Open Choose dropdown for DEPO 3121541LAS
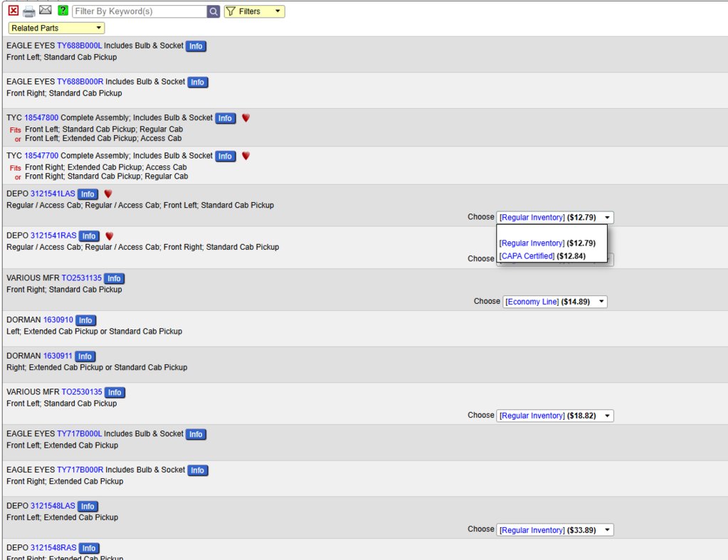Viewport: 728px width, 560px height. tap(555, 217)
